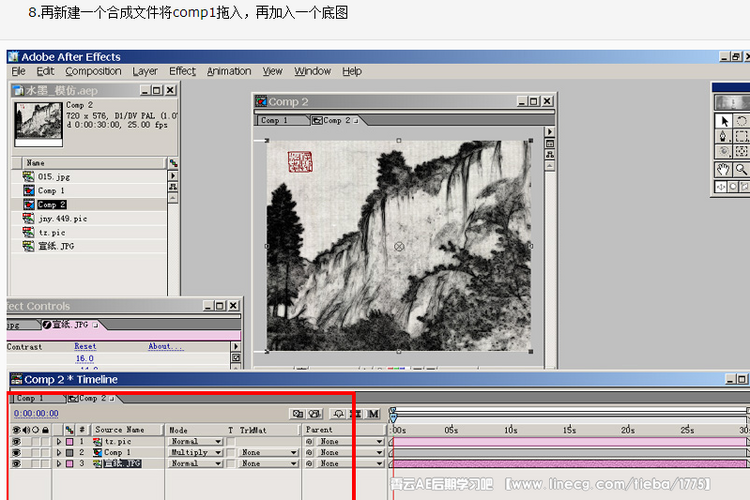Hide layer 3 宣纸.JPG eye
Screen dimensions: 750x500
pyautogui.click(x=16, y=463)
